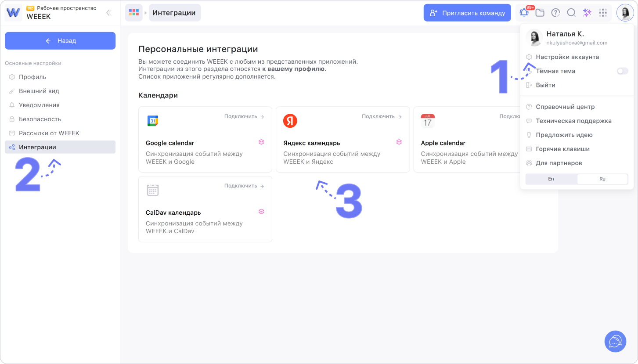
Task: Connect Google calendar via Подключить
Action: [x=244, y=117]
